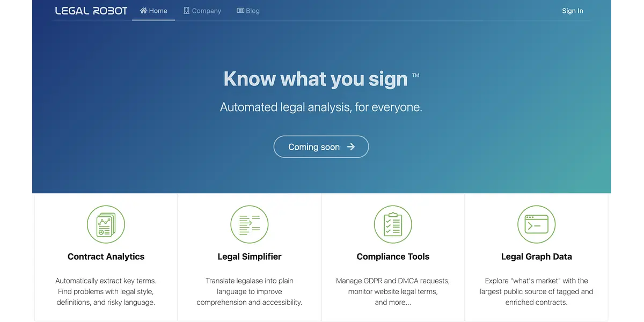
Task: Click the LEGAL ROBOT logo
Action: (x=91, y=11)
